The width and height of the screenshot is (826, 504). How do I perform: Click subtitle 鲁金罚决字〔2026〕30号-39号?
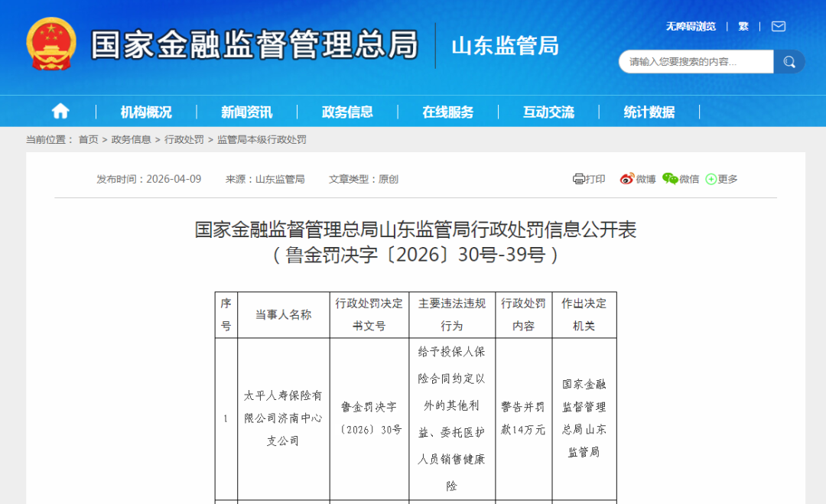click(x=415, y=255)
